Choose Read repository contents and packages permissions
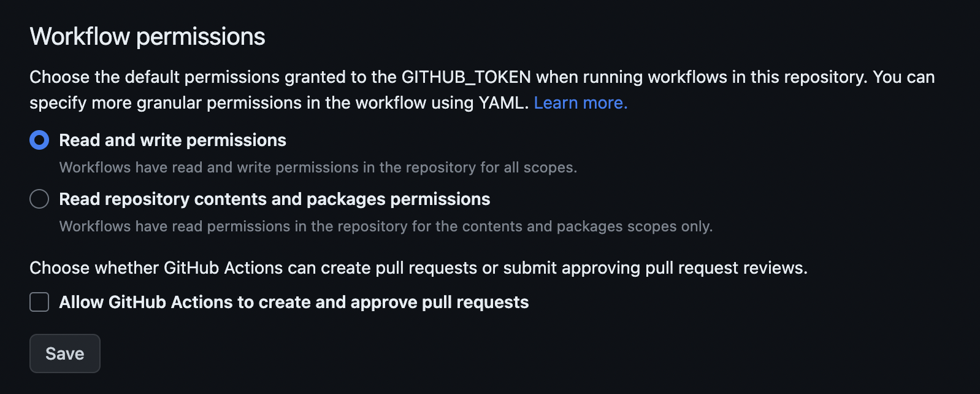This screenshot has height=394, width=980. point(39,199)
